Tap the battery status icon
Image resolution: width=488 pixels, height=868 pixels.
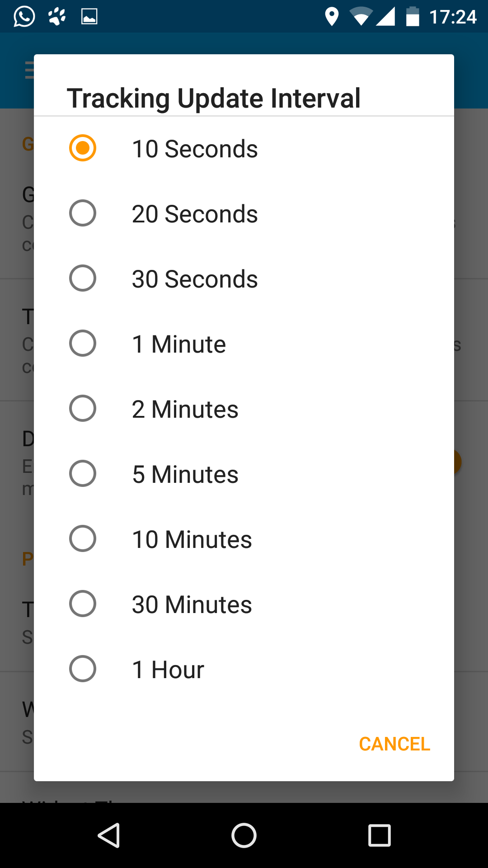pos(413,17)
